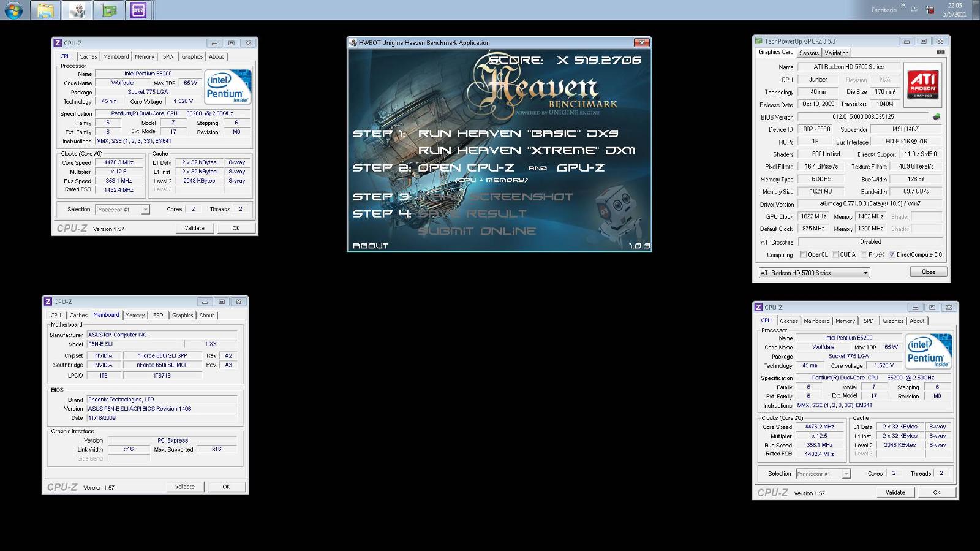
Task: Open Processor #1 selection in CPU-Z below GPU-Z
Action: click(823, 474)
